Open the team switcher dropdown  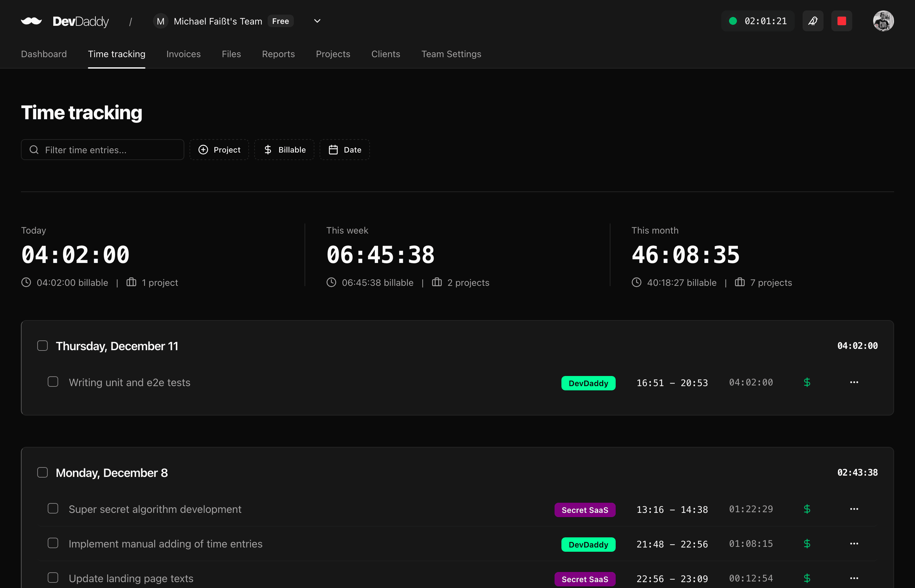pyautogui.click(x=316, y=21)
